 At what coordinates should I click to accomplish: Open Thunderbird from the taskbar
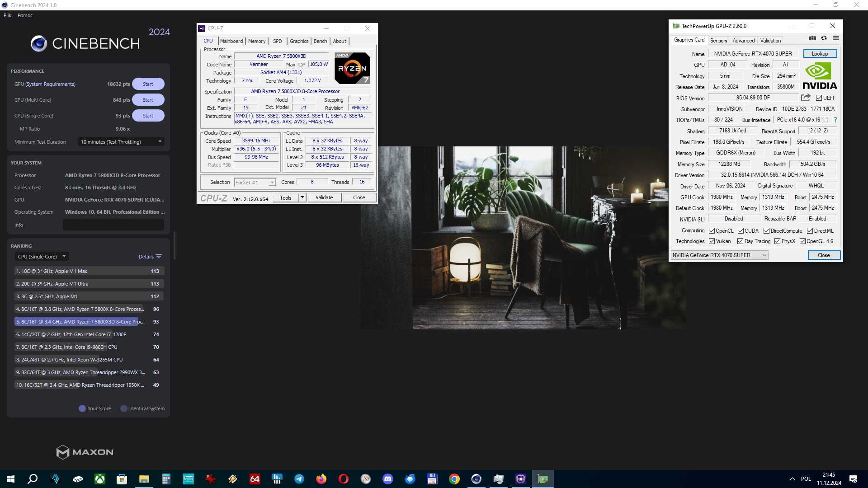tap(410, 479)
